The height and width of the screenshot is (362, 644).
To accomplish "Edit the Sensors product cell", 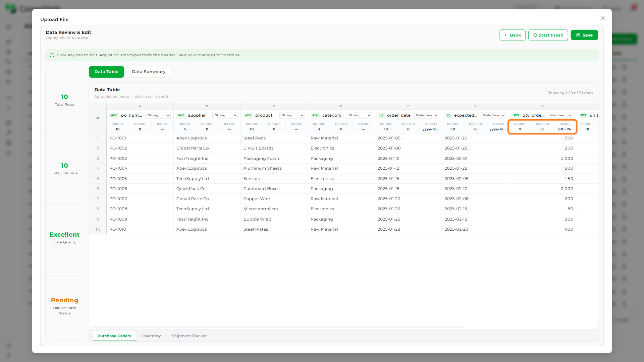I will 274,179.
